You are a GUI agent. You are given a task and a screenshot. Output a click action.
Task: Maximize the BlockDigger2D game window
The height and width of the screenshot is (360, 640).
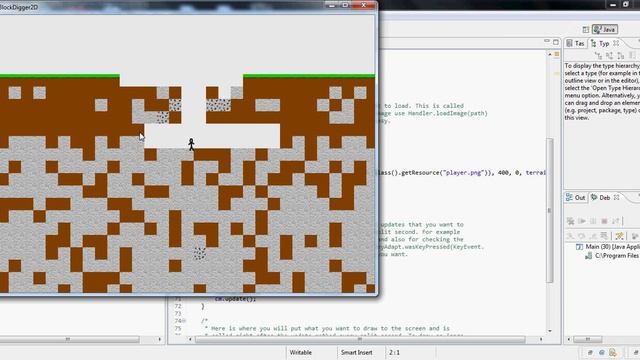pyautogui.click(x=345, y=5)
